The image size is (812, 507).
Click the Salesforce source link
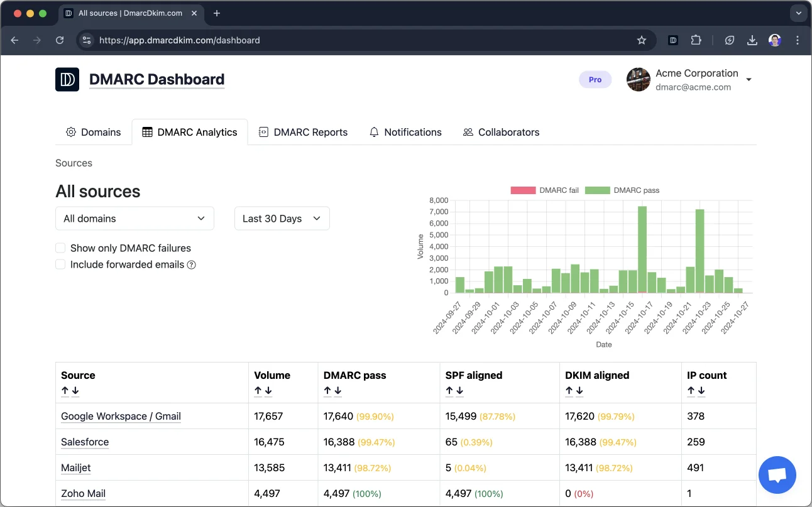click(85, 442)
